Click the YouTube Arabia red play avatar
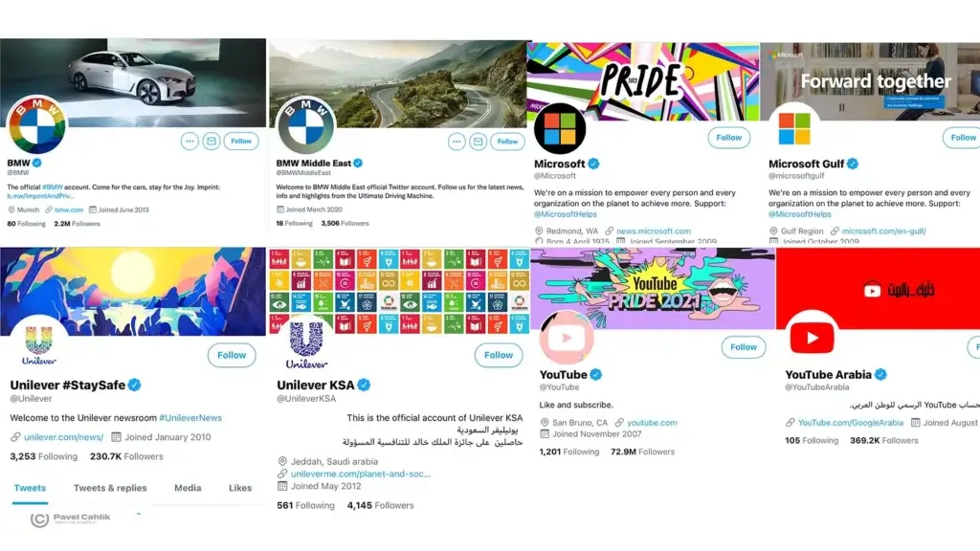 tap(812, 338)
